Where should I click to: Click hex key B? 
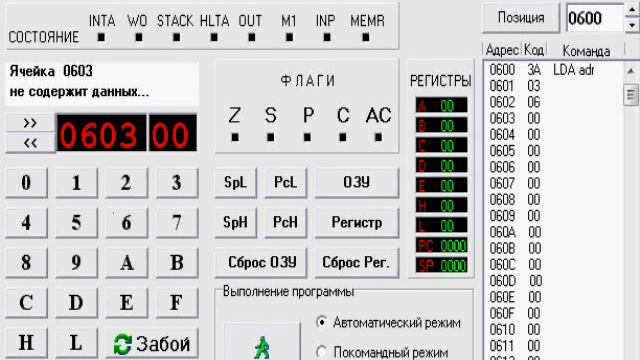tap(177, 262)
